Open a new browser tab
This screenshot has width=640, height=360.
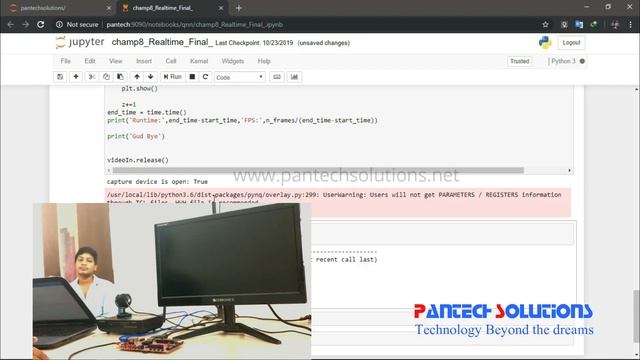[x=239, y=8]
